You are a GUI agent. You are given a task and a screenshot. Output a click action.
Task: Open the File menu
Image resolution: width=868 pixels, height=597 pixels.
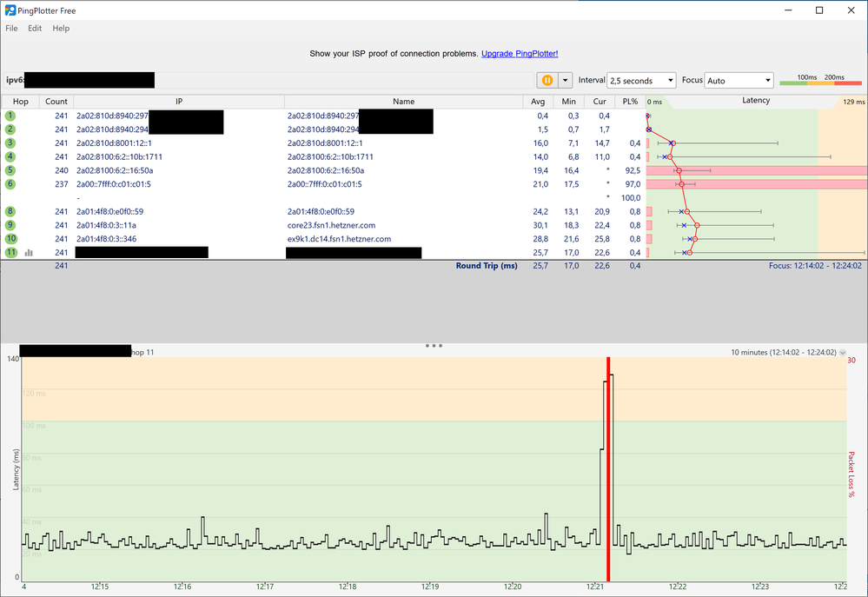tap(11, 29)
